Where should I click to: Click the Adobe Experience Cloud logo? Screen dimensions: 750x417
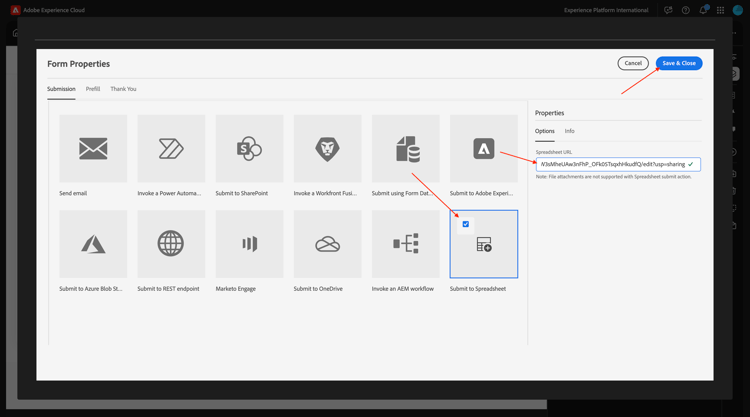pyautogui.click(x=15, y=10)
